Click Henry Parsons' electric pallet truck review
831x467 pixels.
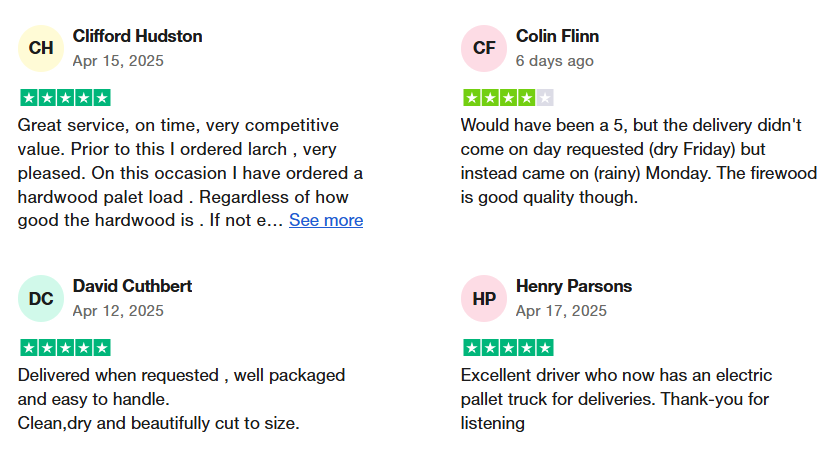click(615, 399)
